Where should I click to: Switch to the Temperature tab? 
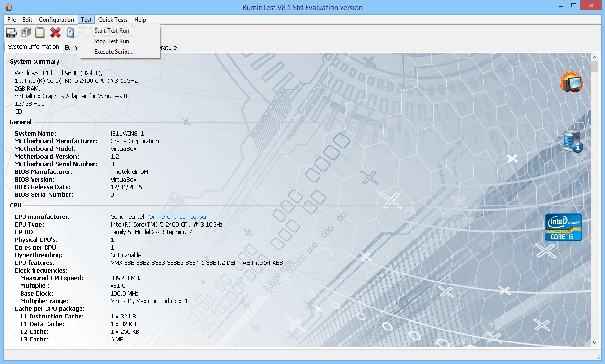tap(169, 47)
